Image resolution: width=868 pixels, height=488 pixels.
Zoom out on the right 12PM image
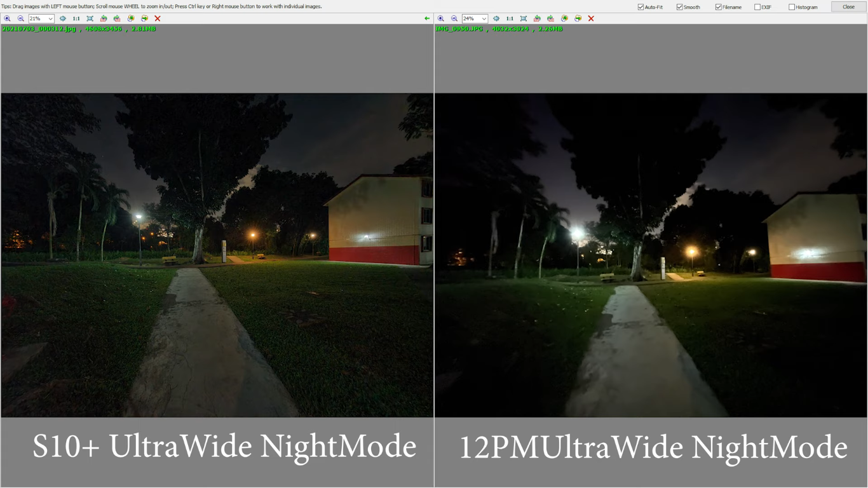[454, 18]
